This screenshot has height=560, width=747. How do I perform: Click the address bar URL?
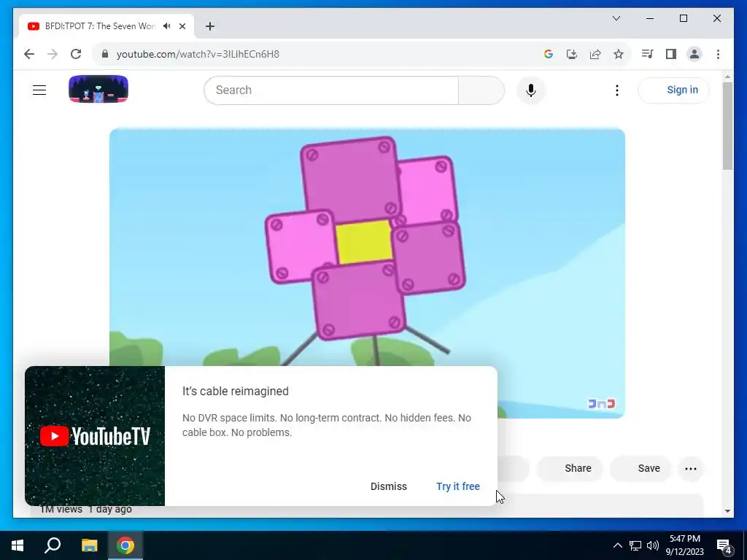coord(198,54)
